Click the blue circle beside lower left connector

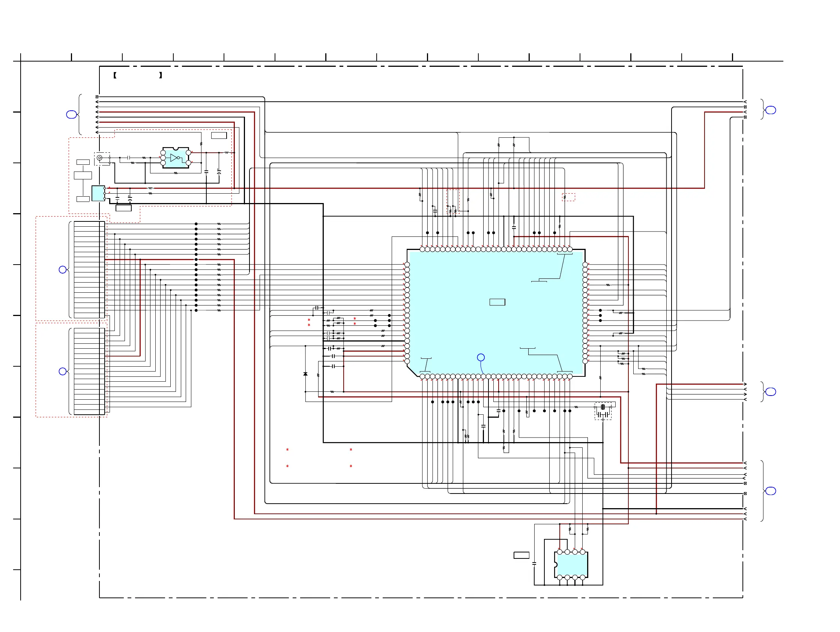[x=63, y=372]
